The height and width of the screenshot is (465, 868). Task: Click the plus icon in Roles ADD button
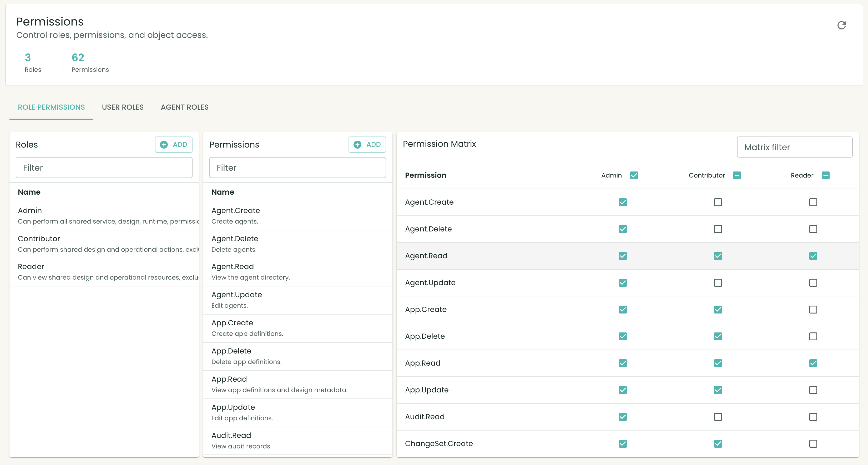[164, 145]
